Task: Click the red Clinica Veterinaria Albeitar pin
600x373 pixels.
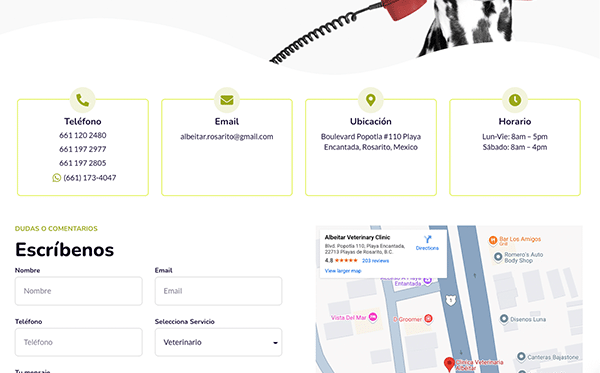Action: [x=449, y=364]
